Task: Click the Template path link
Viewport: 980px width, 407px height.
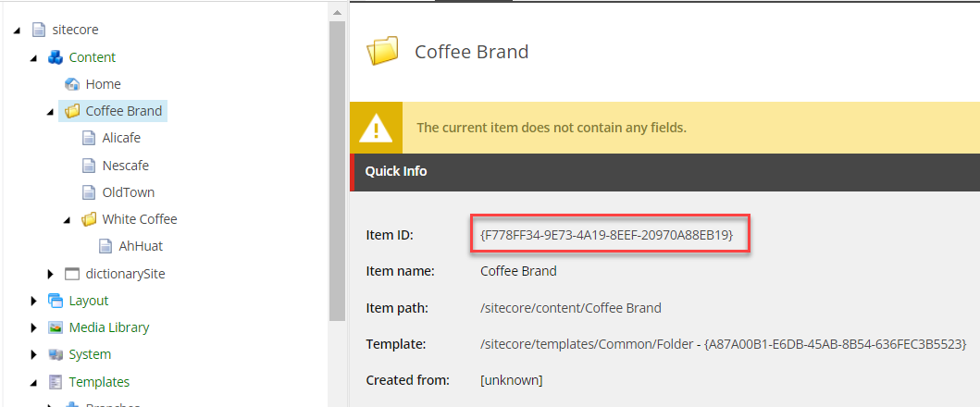Action: coord(724,344)
